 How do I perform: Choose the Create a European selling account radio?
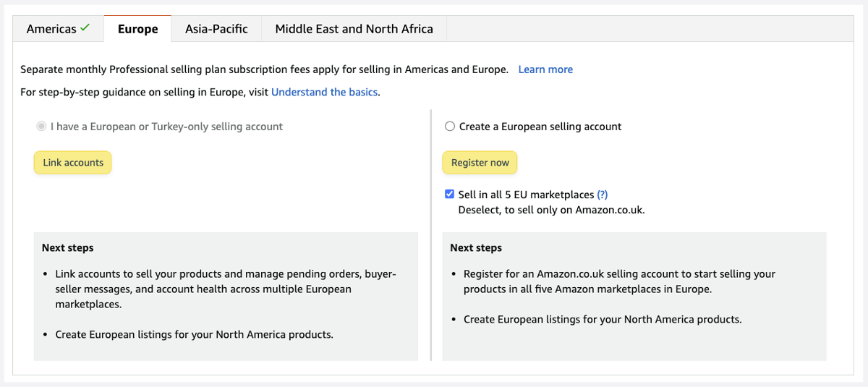click(450, 127)
